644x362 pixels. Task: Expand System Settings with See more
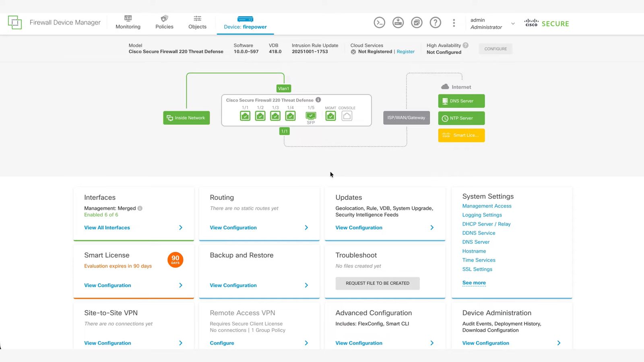click(474, 283)
